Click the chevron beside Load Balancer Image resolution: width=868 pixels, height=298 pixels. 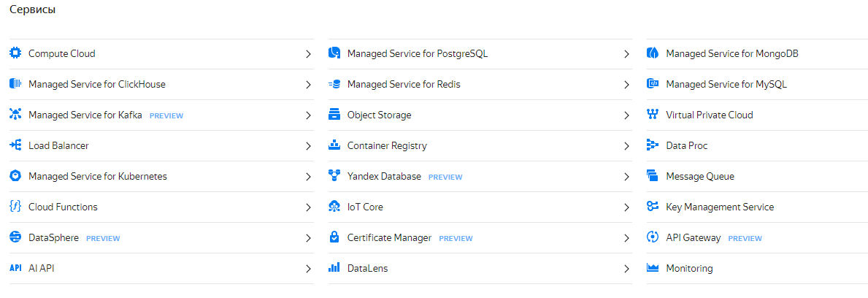308,146
